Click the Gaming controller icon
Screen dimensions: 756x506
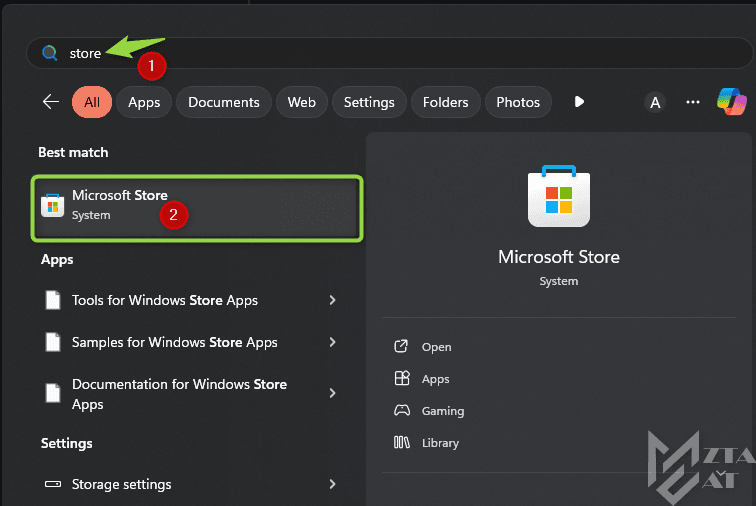click(402, 410)
